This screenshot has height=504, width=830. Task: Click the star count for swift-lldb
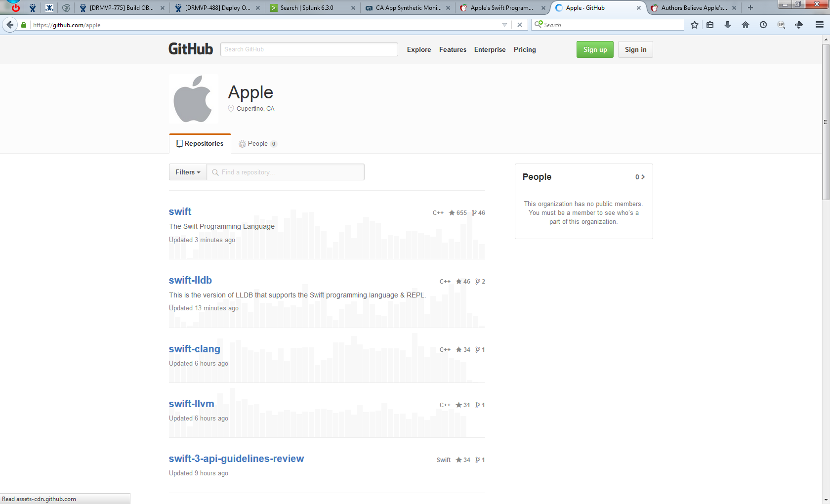point(463,282)
